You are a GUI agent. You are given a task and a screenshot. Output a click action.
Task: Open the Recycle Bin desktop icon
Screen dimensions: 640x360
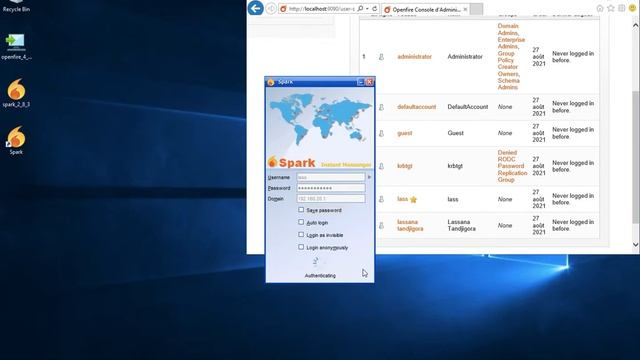[16, 6]
